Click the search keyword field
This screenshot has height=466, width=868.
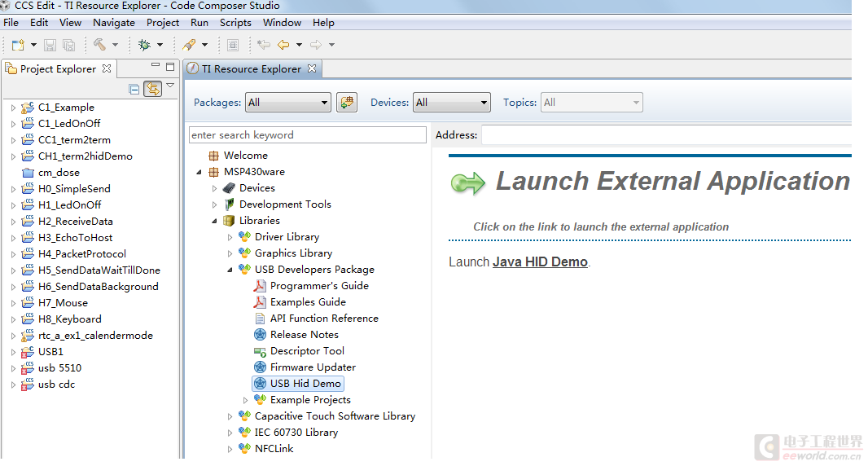pos(307,135)
